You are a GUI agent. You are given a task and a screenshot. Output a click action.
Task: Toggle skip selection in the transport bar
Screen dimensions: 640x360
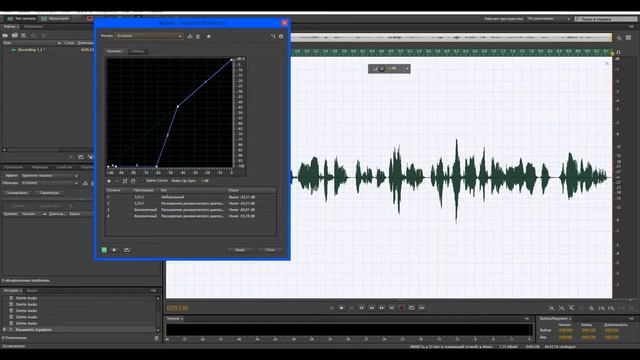(422, 308)
